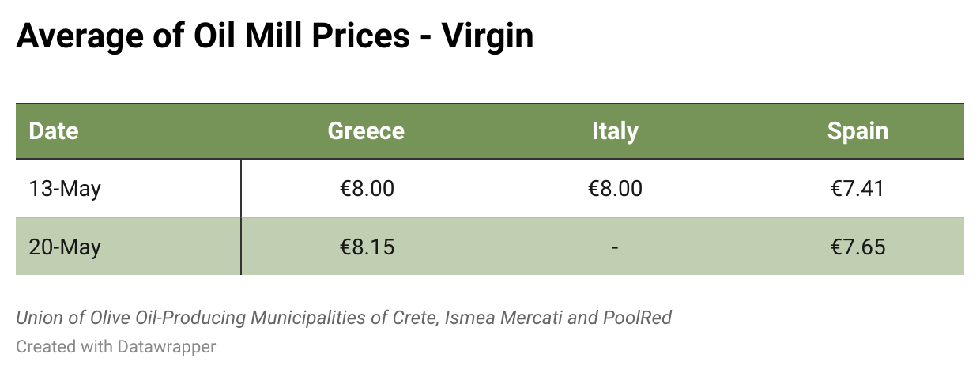Select Italy price €8.00 cell
The width and height of the screenshot is (980, 373).
[615, 189]
